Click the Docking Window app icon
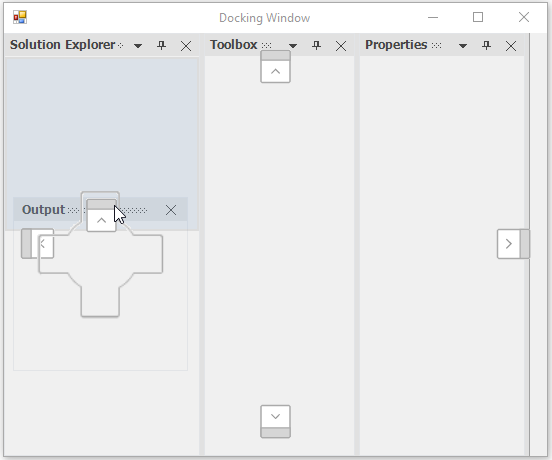Image resolution: width=552 pixels, height=460 pixels. (20, 17)
